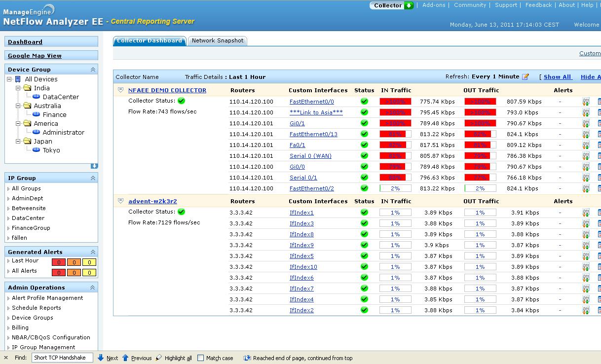Viewport: 601px width, 364px height.
Task: Click the Highlight all button in the find bar
Action: point(174,358)
